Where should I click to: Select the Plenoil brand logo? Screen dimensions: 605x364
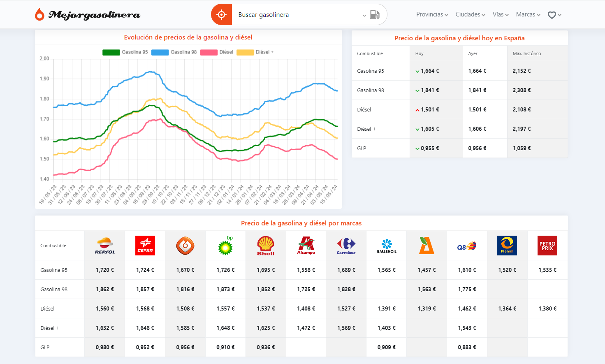(507, 246)
